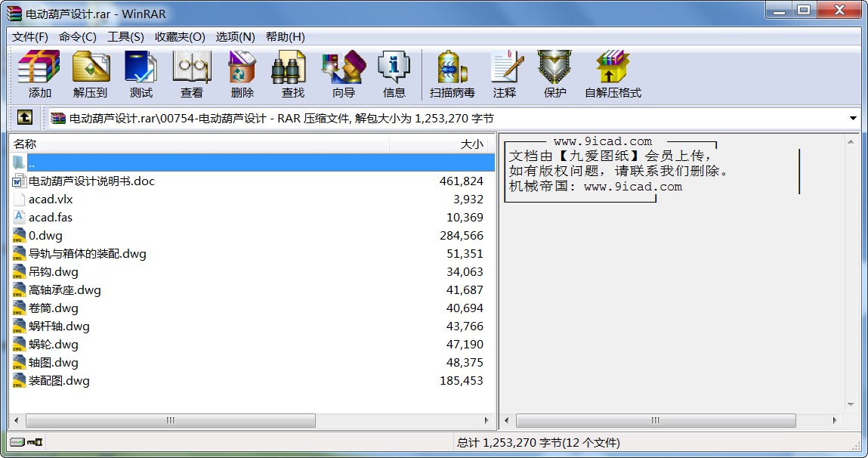Select file 卷筒.dwg
The image size is (868, 458).
click(53, 308)
